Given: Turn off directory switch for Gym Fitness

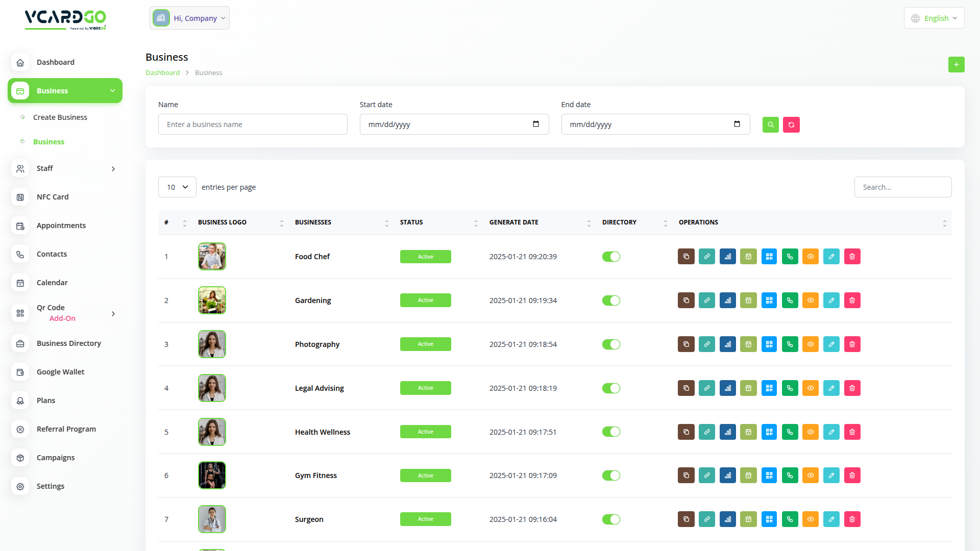Looking at the screenshot, I should click(611, 475).
